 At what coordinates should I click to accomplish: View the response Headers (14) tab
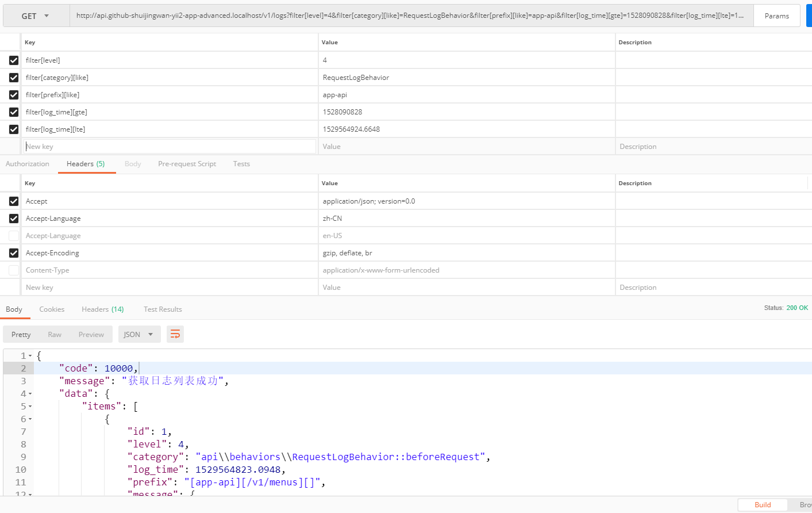tap(102, 309)
